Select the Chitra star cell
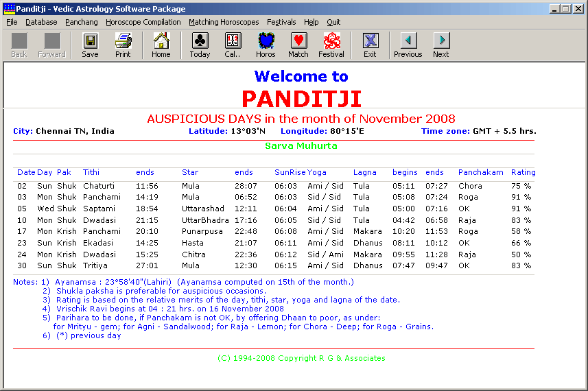Image resolution: width=588 pixels, height=391 pixels. 194,254
